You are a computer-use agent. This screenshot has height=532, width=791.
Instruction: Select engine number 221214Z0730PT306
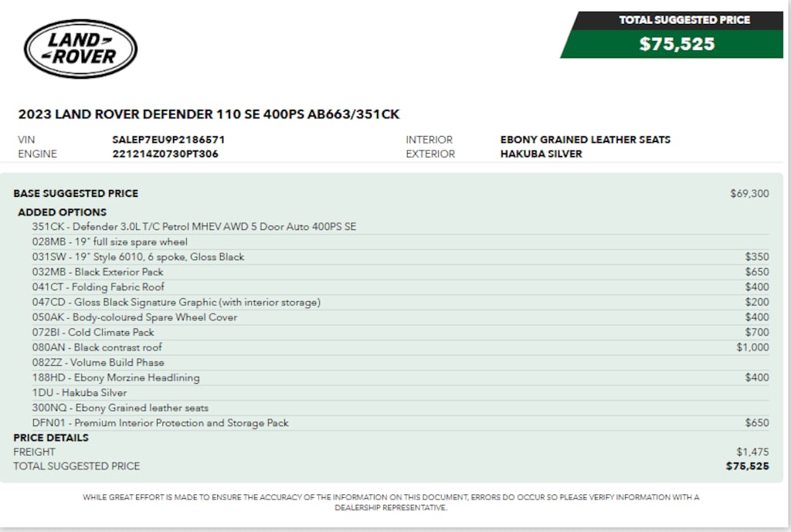[165, 154]
